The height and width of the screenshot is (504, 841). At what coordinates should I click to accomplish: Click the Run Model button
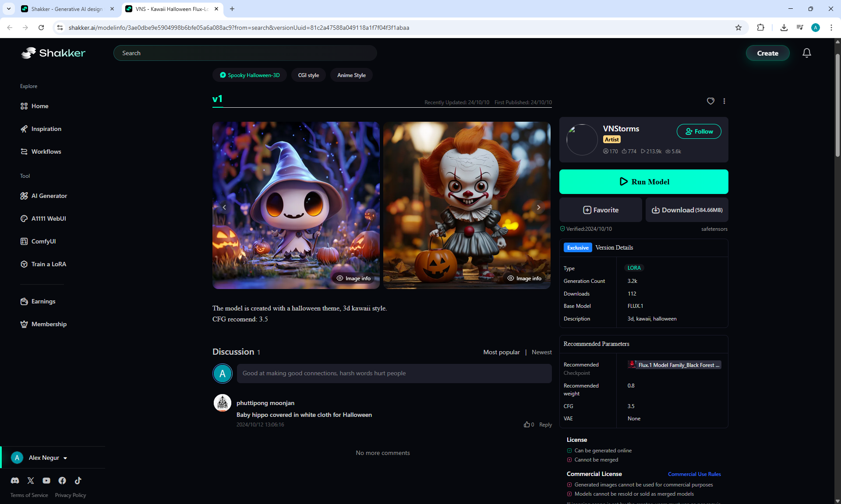point(643,182)
